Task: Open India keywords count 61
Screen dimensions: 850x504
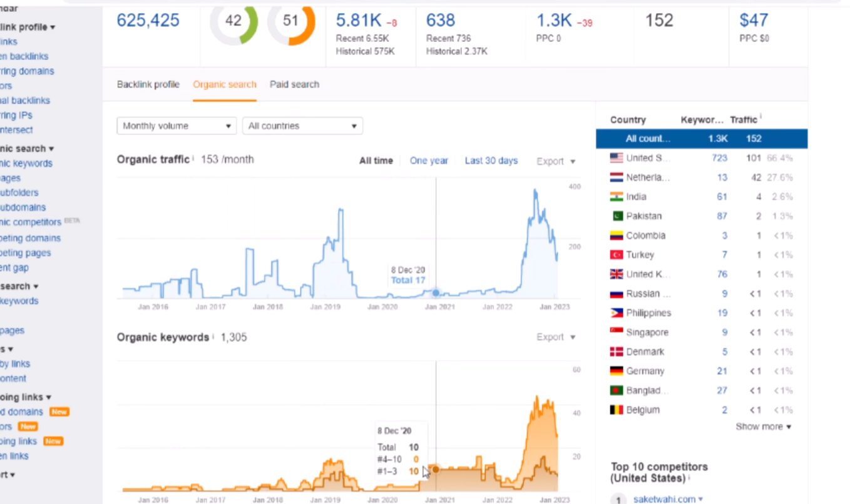Action: tap(722, 197)
